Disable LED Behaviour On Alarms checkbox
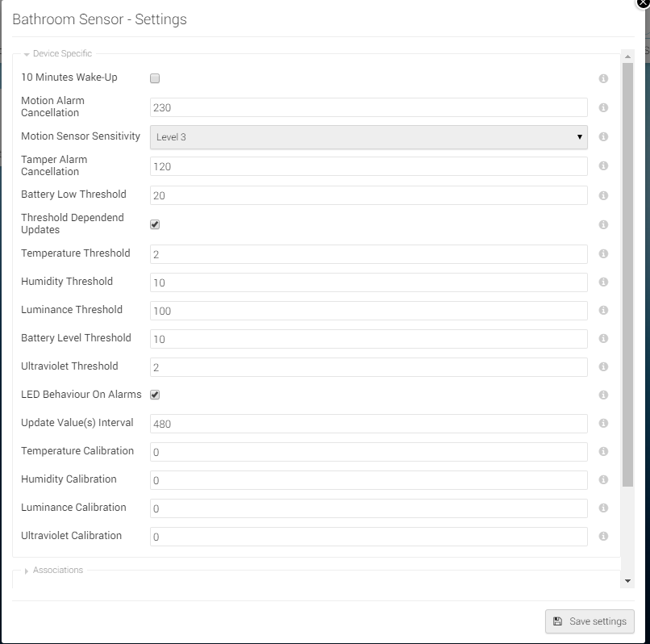This screenshot has height=644, width=650. click(x=155, y=395)
